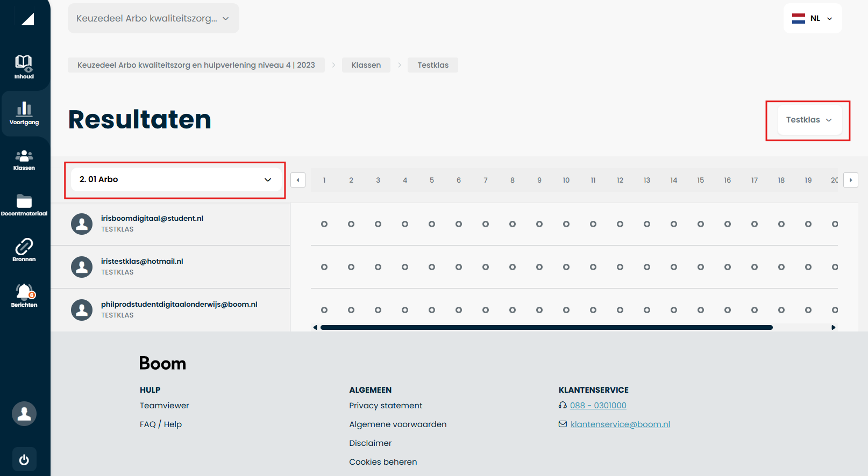Click the power logout icon
Image resolution: width=868 pixels, height=476 pixels.
(24, 460)
